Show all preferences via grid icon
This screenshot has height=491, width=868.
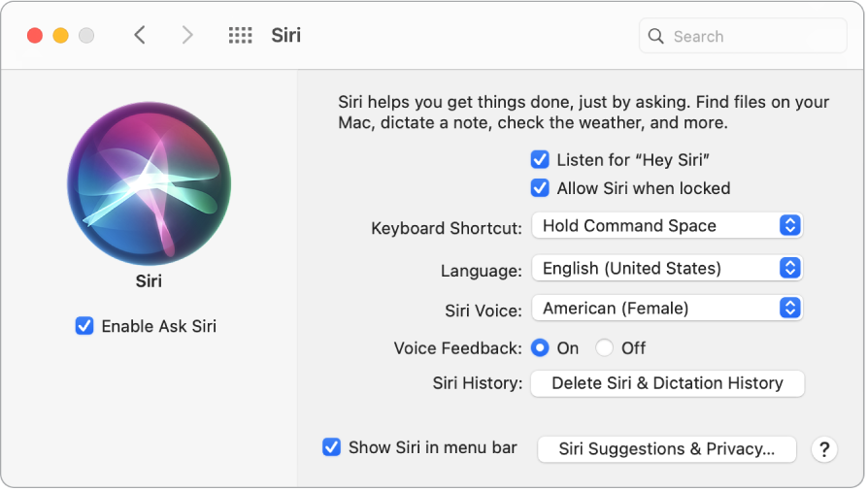240,36
